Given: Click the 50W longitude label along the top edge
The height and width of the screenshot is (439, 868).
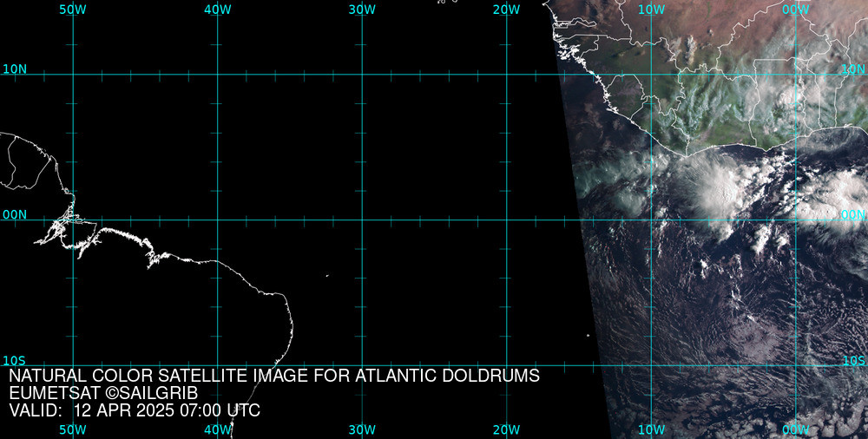Looking at the screenshot, I should pyautogui.click(x=73, y=10).
